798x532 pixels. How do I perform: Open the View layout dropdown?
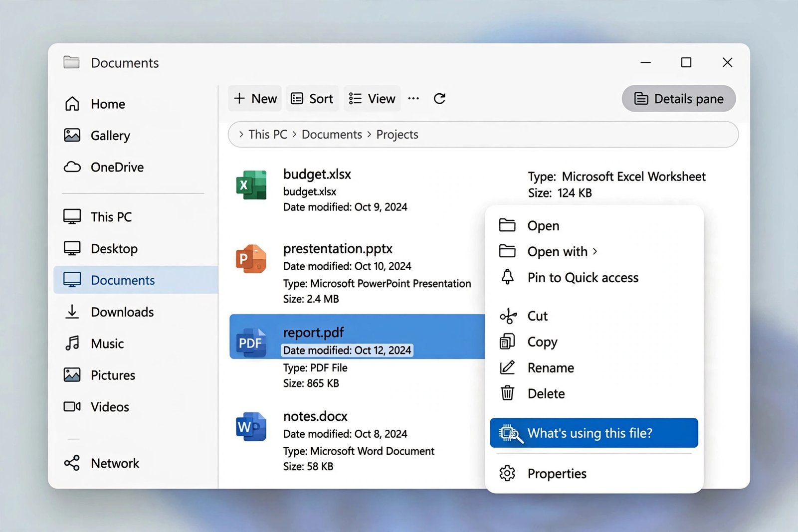372,99
